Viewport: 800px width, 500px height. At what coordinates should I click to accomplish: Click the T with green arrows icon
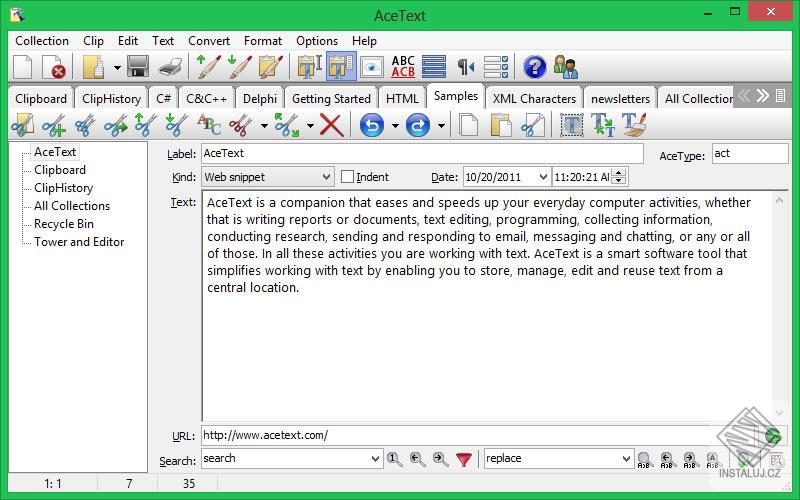coord(603,125)
